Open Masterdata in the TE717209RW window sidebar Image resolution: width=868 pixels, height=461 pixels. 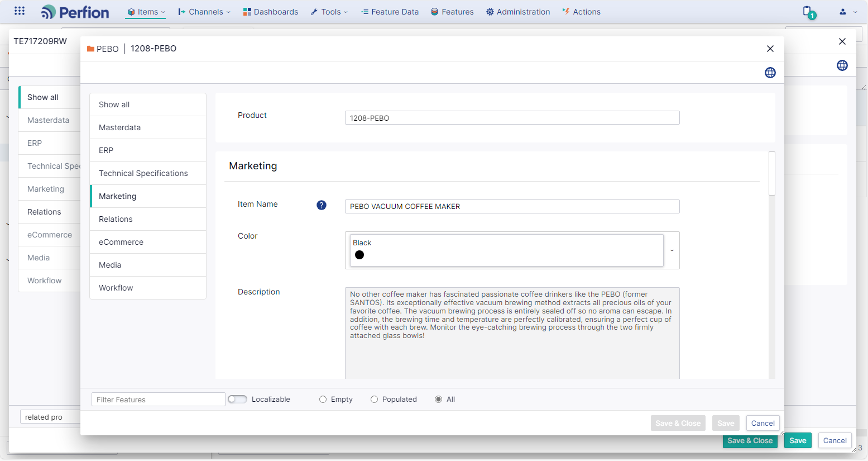(x=50, y=120)
